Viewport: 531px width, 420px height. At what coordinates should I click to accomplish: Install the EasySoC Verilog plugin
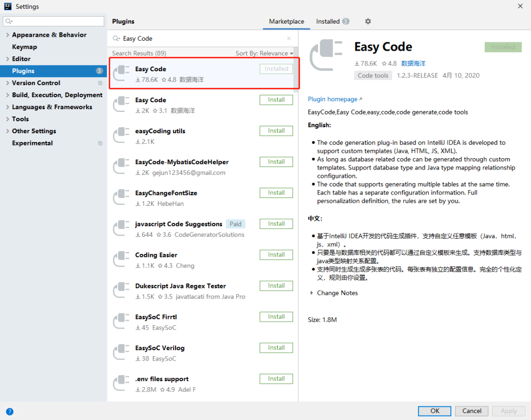click(x=276, y=348)
